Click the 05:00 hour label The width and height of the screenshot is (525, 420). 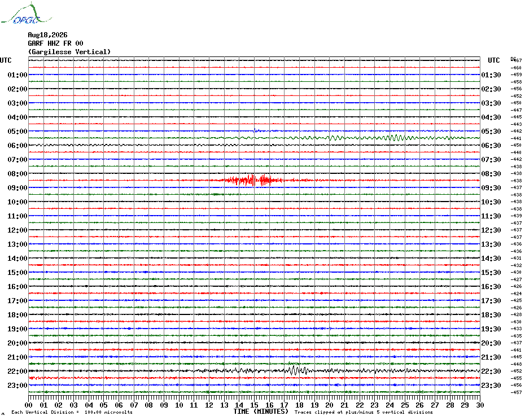coord(17,132)
